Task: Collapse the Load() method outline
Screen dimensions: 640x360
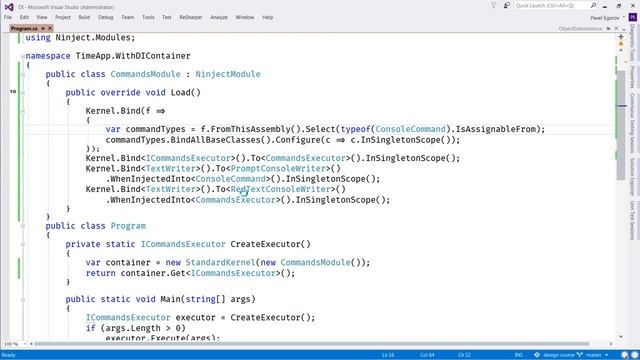Action: pyautogui.click(x=23, y=93)
